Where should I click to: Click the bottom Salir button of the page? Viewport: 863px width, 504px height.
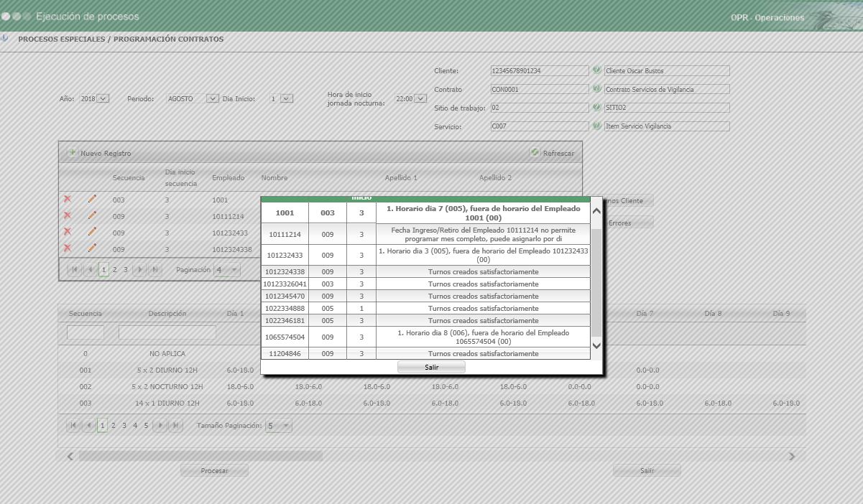click(x=647, y=471)
